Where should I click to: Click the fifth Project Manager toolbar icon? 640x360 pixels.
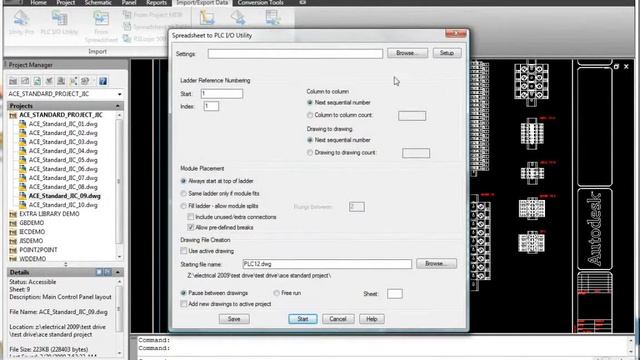tap(61, 81)
